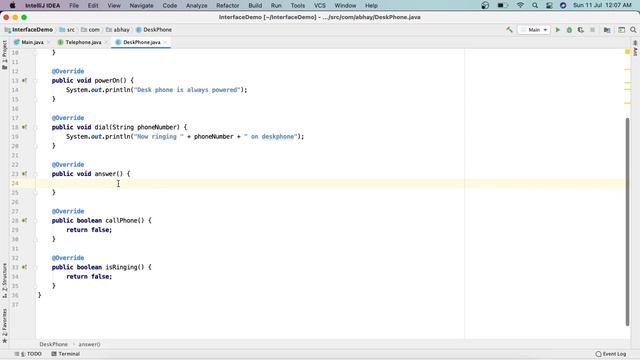
Task: Click the answer() breadcrumb at editor bottom
Action: [89, 344]
